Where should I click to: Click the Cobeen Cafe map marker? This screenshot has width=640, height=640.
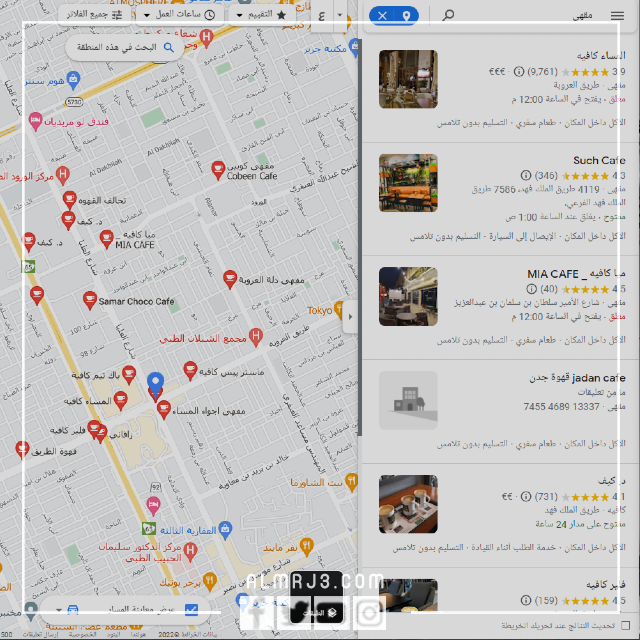coord(218,171)
